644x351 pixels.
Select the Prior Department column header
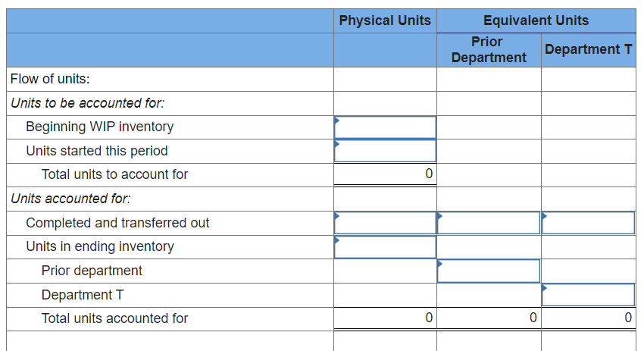(x=489, y=49)
